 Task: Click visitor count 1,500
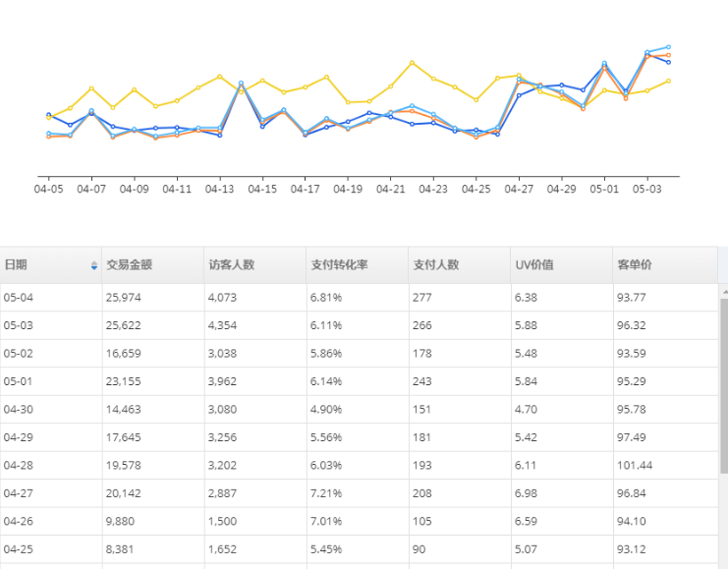[222, 521]
